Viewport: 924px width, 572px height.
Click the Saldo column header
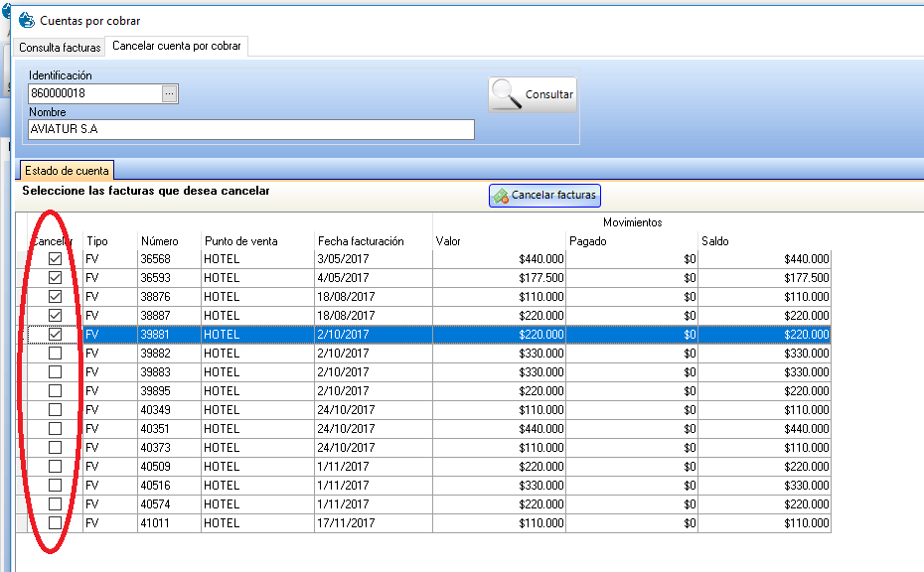click(716, 241)
